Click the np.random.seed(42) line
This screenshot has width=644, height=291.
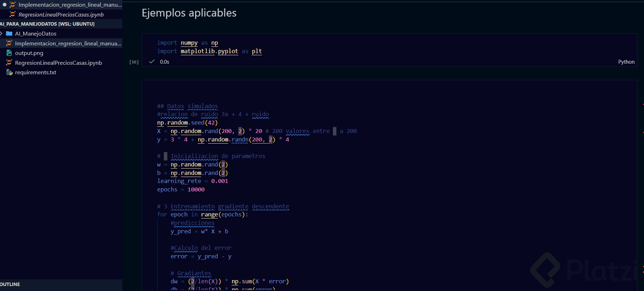(x=187, y=122)
